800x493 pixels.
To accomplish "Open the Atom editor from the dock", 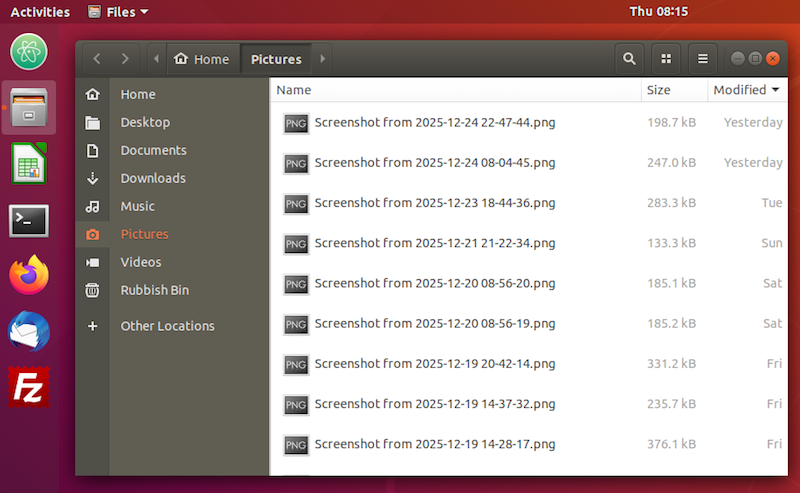I will coord(29,52).
